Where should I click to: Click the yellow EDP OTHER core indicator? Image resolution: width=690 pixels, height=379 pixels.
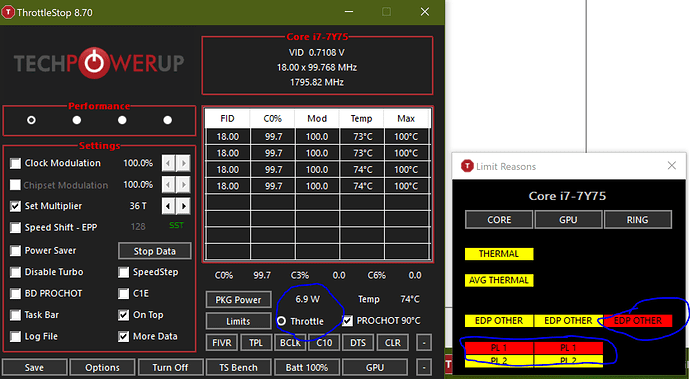click(x=499, y=321)
